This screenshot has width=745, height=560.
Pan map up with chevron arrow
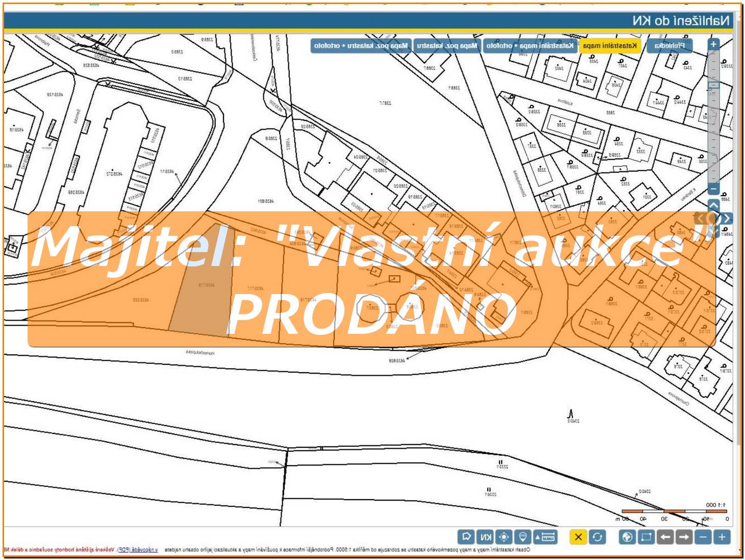713,205
